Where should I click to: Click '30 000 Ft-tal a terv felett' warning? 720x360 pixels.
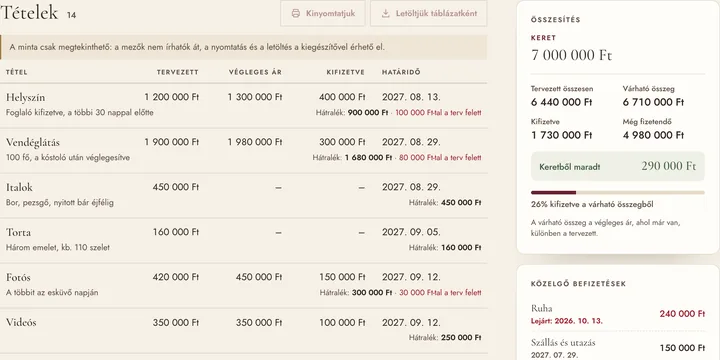pyautogui.click(x=440, y=292)
